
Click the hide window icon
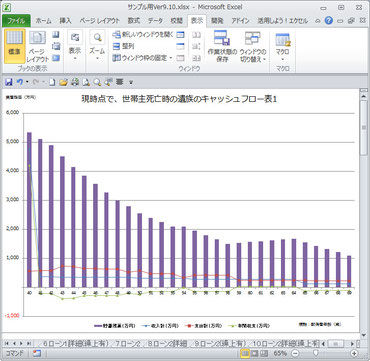coord(180,46)
